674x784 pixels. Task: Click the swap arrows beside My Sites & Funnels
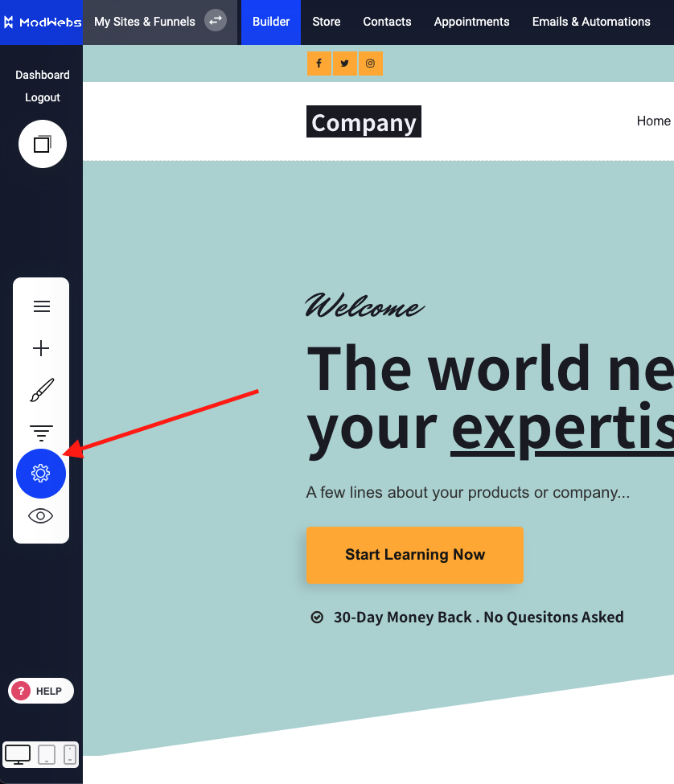216,20
